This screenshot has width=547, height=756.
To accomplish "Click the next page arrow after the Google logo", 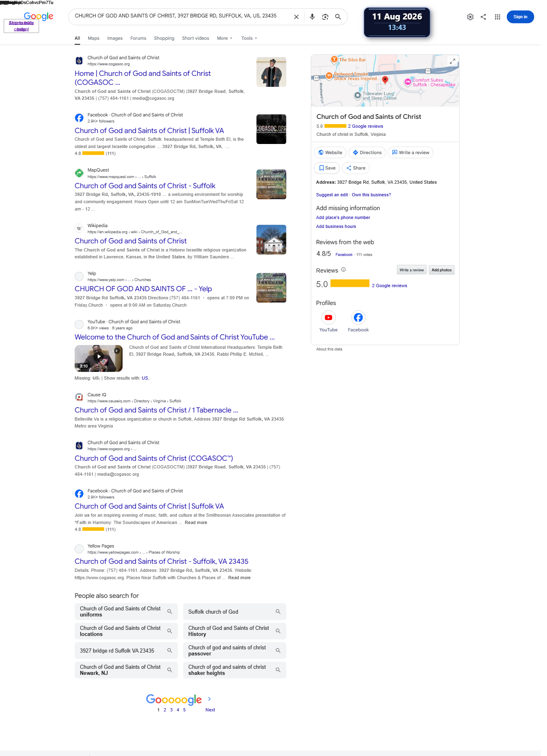I will click(209, 699).
